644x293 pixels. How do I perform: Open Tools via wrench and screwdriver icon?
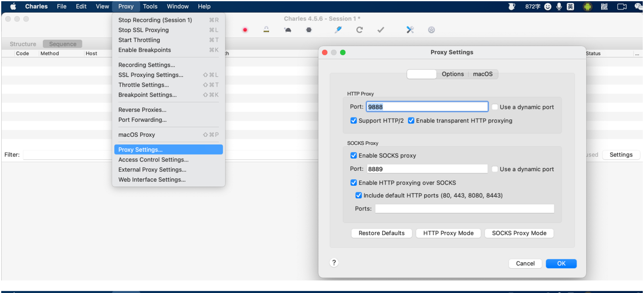pyautogui.click(x=410, y=30)
